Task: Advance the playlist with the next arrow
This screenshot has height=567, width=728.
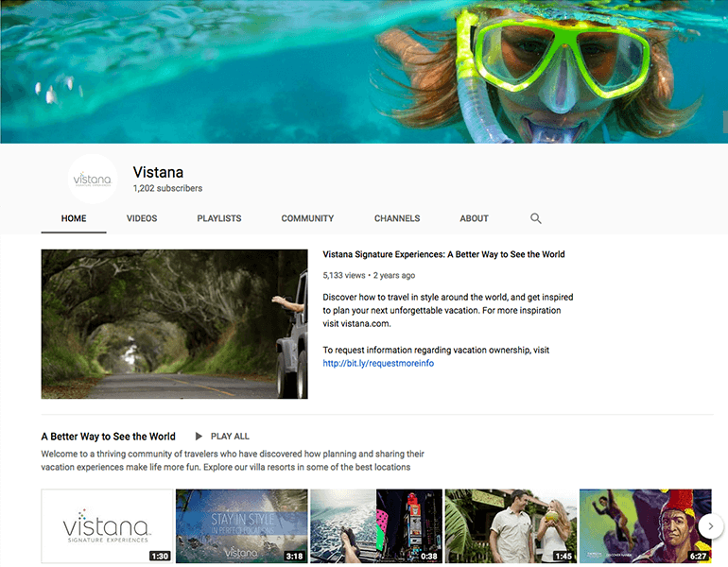Action: pyautogui.click(x=710, y=526)
